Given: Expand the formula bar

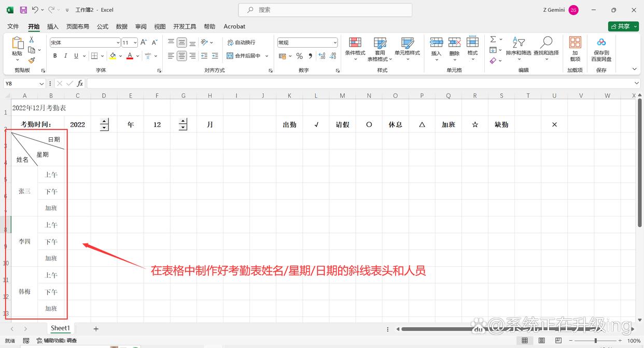Looking at the screenshot, I should (x=637, y=83).
